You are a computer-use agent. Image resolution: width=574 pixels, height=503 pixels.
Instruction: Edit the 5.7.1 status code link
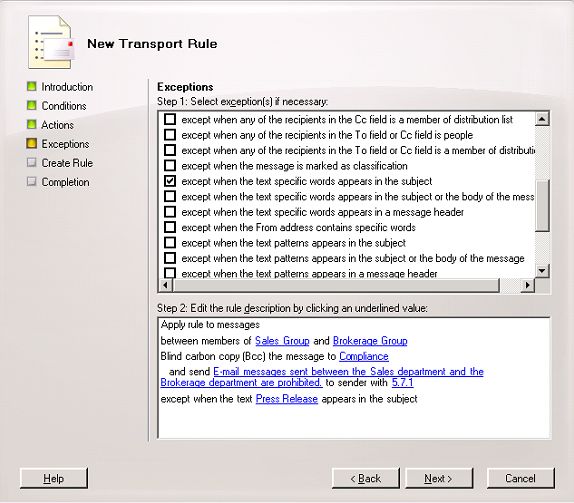pos(402,382)
